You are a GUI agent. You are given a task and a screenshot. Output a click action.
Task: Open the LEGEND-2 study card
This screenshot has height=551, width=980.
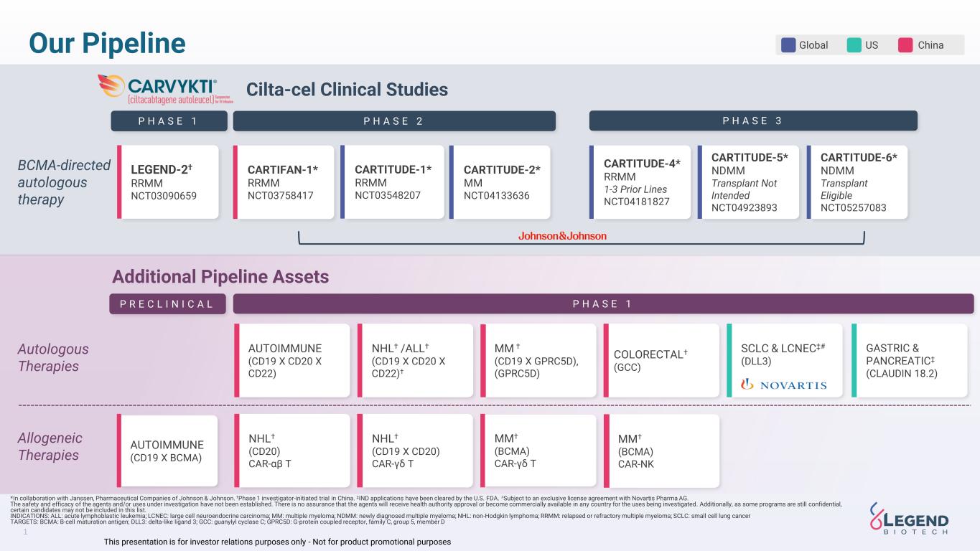[x=168, y=182]
